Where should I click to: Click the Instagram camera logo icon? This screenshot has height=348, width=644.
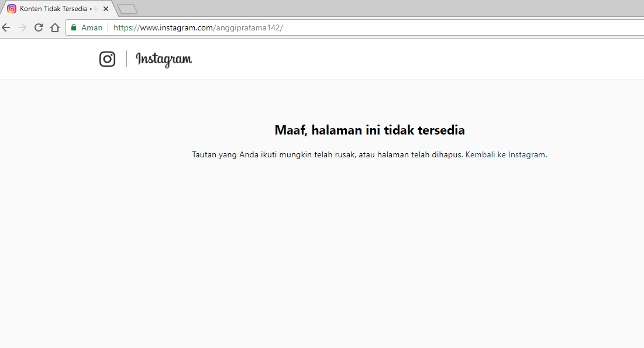pyautogui.click(x=107, y=59)
